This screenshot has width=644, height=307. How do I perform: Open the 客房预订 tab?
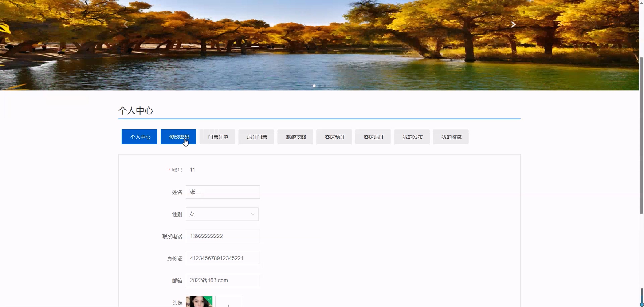pyautogui.click(x=334, y=137)
